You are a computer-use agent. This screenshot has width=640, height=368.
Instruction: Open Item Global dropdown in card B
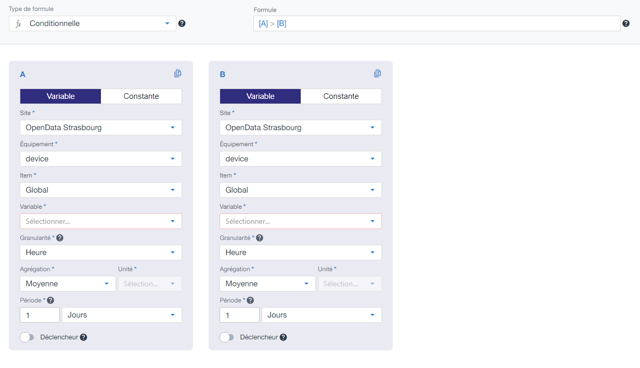click(x=301, y=190)
